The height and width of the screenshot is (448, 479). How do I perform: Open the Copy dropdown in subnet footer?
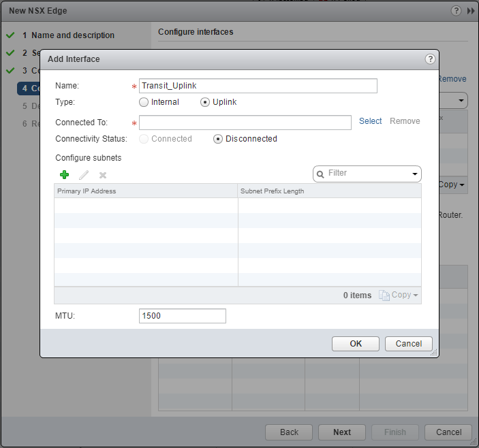415,295
